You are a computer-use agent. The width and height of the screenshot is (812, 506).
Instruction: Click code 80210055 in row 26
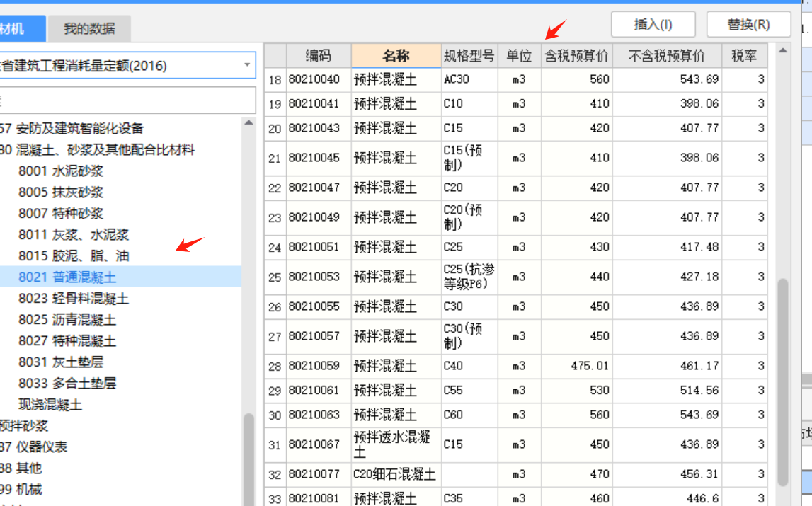click(x=319, y=306)
